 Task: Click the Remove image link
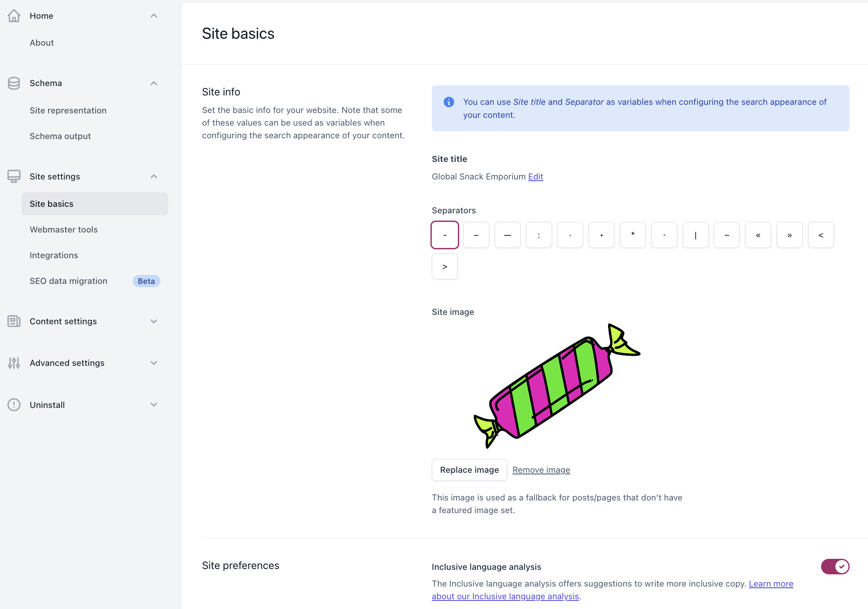point(541,470)
